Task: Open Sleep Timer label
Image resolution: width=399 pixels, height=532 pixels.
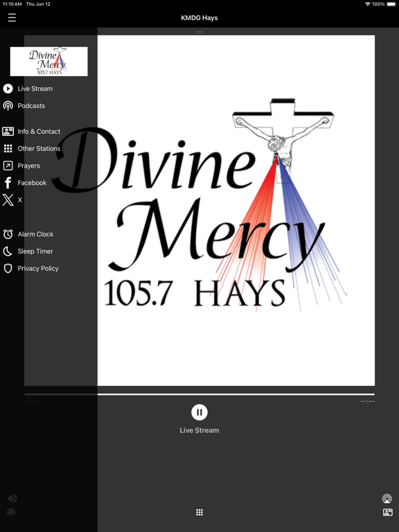Action: coord(35,251)
